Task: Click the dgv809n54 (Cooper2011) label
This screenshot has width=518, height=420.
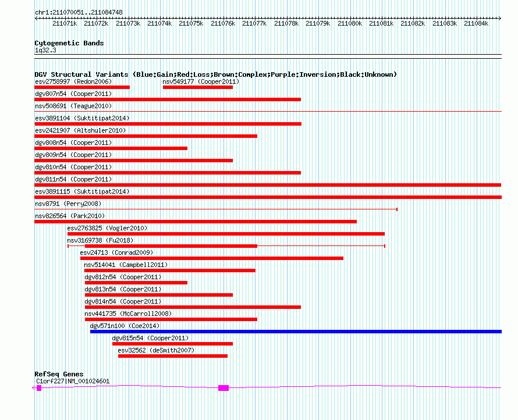Action: point(73,155)
